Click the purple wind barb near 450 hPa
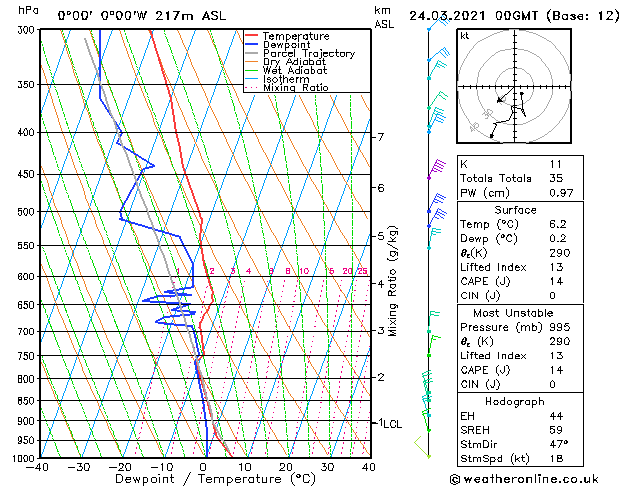The image size is (629, 486). coord(436,168)
